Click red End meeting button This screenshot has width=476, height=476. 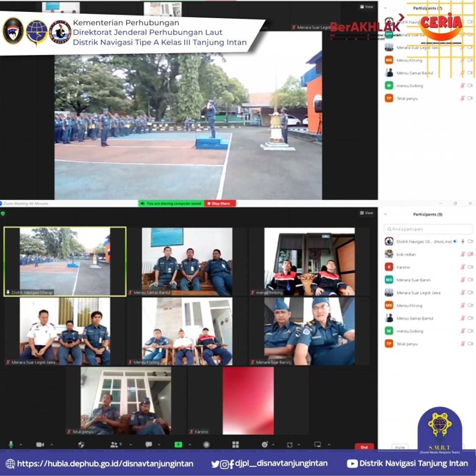(364, 447)
